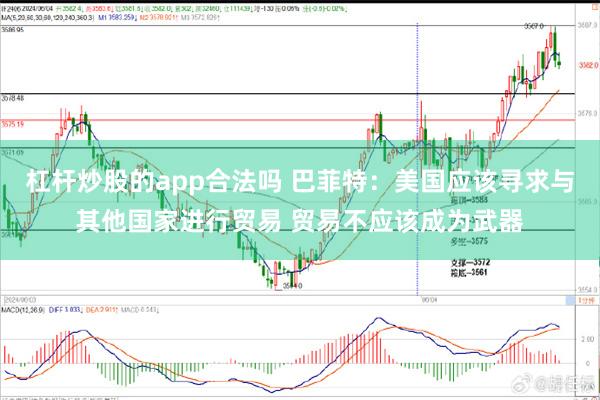Click the 2.00 MACD axis label
The image size is (600, 400).
coord(587,339)
